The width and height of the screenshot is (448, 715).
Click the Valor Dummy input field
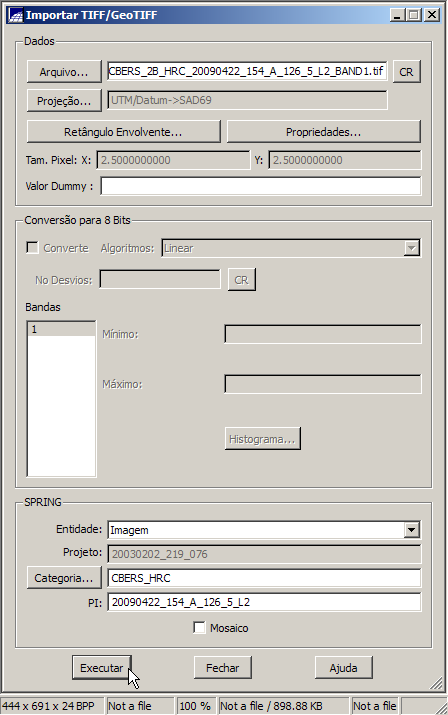[260, 186]
